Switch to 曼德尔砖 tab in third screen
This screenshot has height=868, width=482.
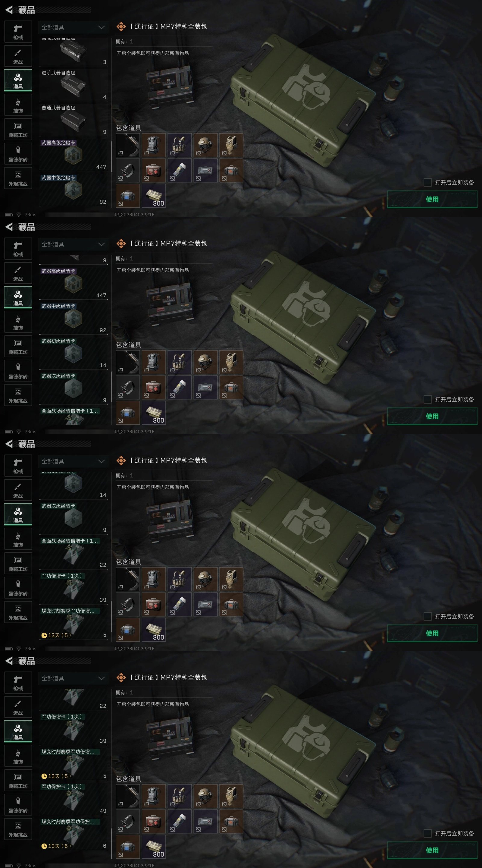[18, 588]
